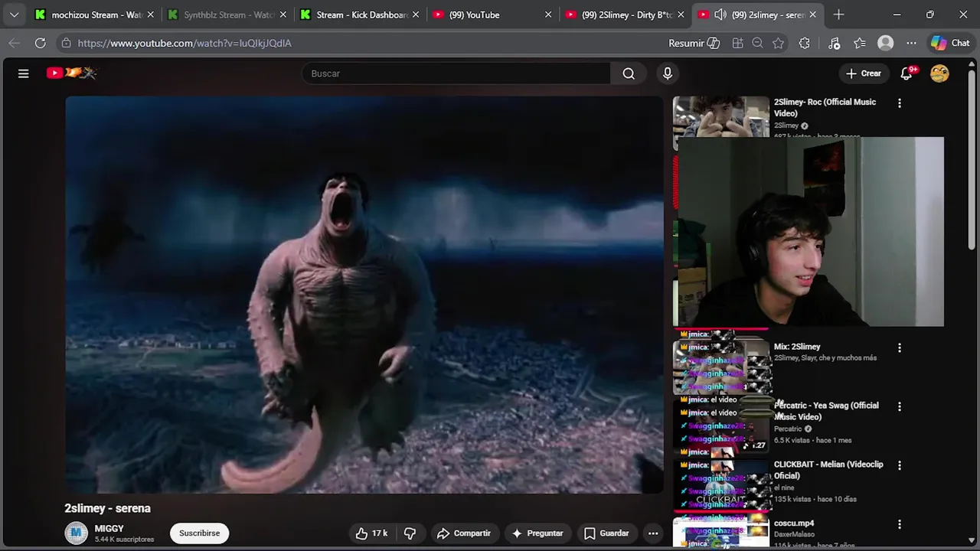
Task: Open tab list dropdown arrow
Action: (14, 15)
